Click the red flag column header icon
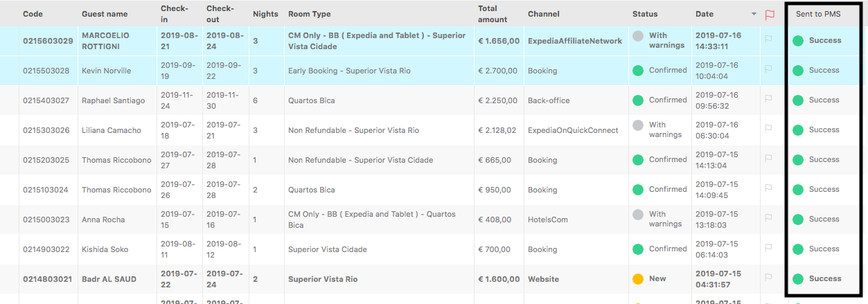This screenshot has width=868, height=304. 770,14
